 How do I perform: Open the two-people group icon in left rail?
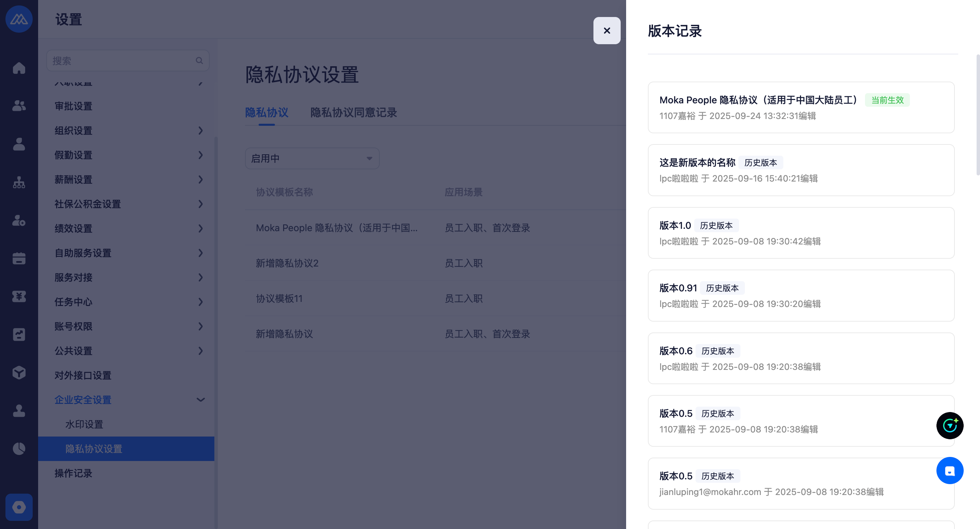(x=19, y=106)
